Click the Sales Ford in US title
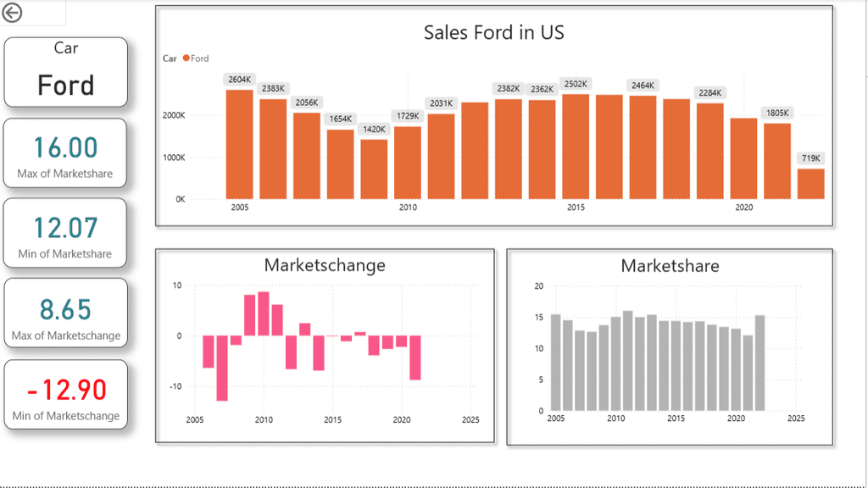 coord(494,33)
